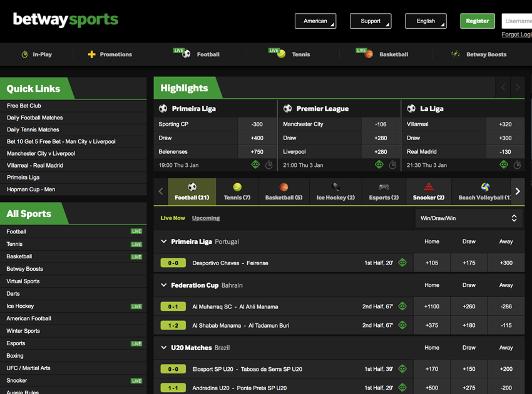This screenshot has width=532, height=394.
Task: Click the live Football ball icon in navigation
Action: click(x=187, y=54)
